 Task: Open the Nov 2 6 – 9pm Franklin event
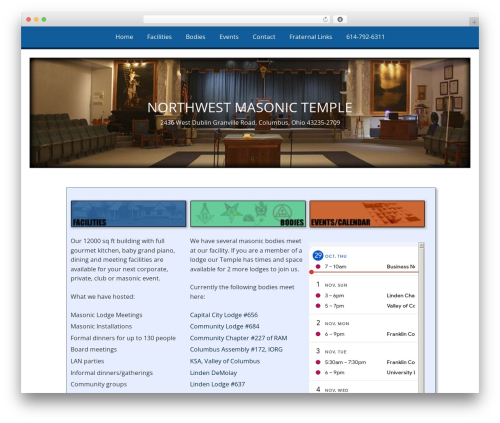point(364,334)
